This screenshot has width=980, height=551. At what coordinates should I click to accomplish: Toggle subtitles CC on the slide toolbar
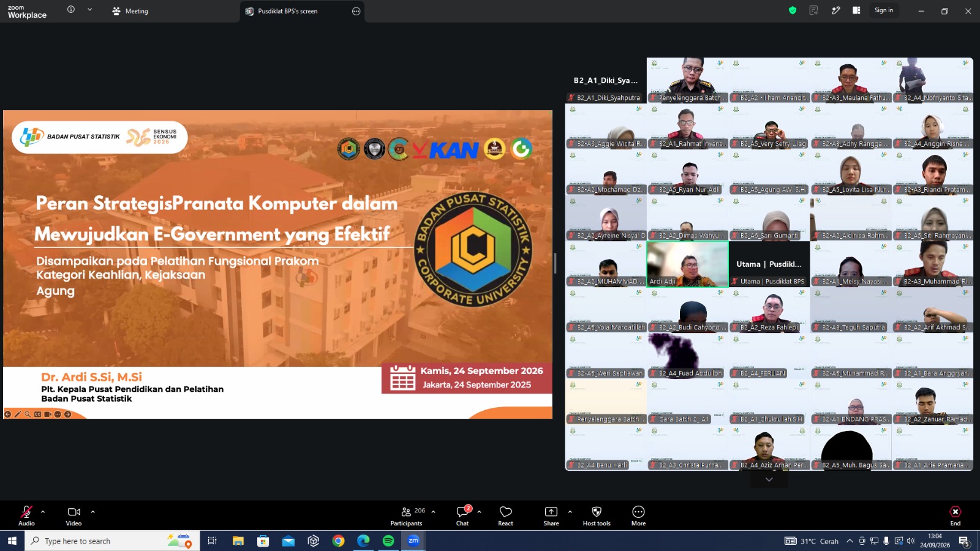pyautogui.click(x=38, y=414)
